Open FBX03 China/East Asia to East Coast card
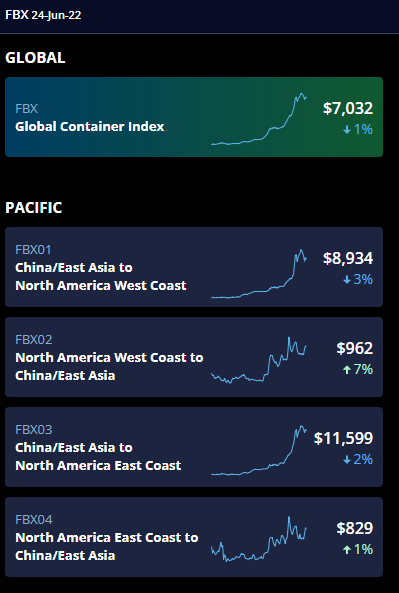The height and width of the screenshot is (593, 399). point(194,447)
